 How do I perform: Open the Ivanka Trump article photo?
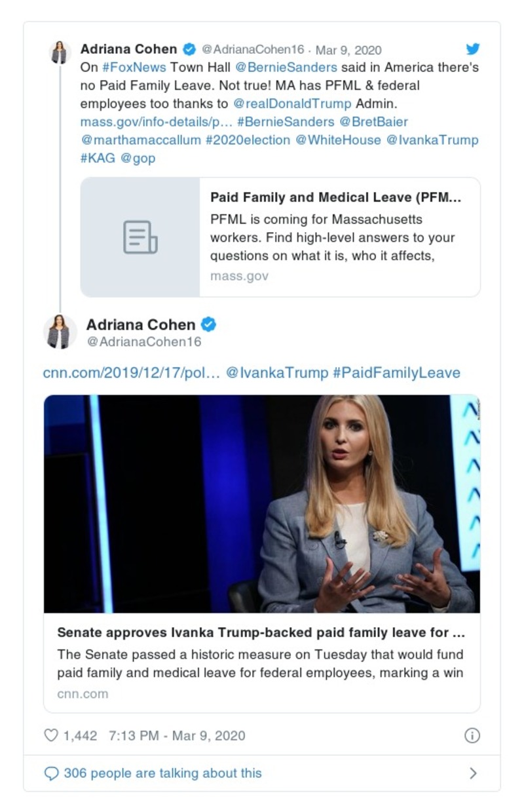tap(262, 503)
